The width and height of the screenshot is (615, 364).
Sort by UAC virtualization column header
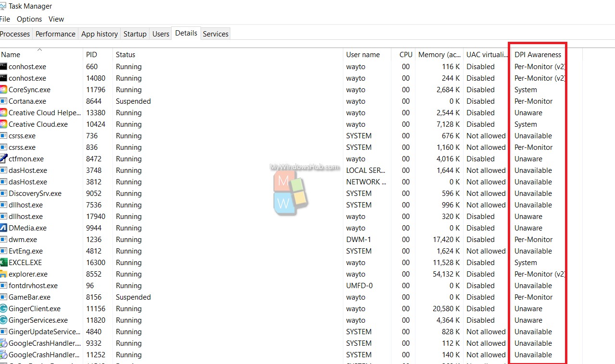point(485,54)
